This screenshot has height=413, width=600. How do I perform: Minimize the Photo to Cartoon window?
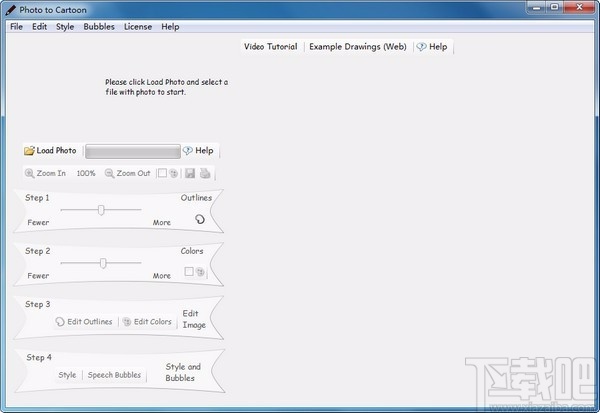537,7
